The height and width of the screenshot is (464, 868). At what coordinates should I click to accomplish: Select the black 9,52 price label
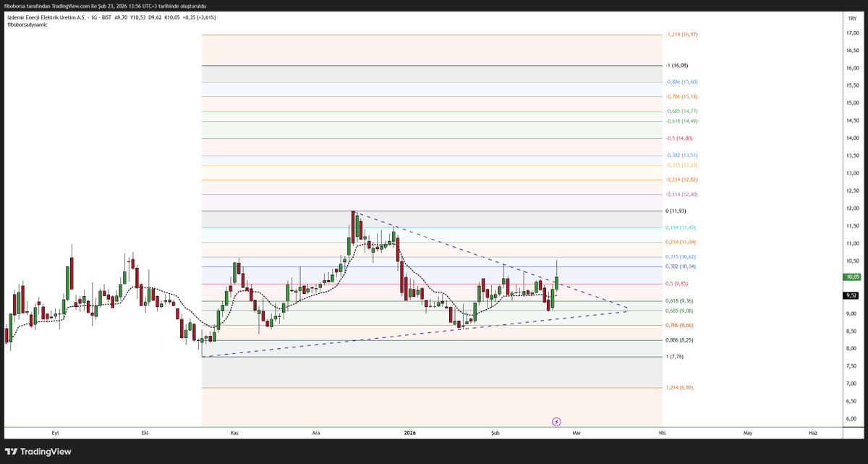pyautogui.click(x=852, y=295)
